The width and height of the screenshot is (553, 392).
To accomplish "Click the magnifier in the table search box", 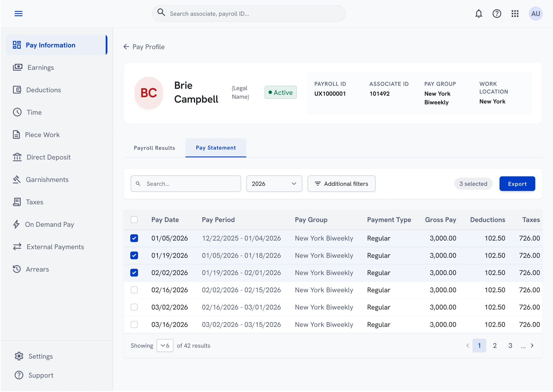I will pos(138,184).
